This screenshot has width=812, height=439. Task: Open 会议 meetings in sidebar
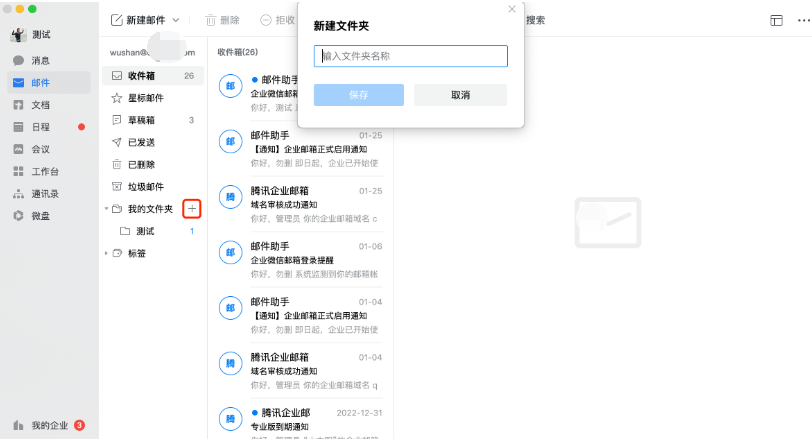[x=19, y=149]
